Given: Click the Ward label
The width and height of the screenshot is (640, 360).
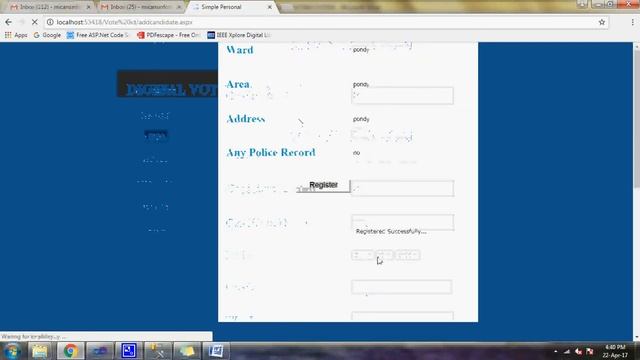Looking at the screenshot, I should [240, 50].
